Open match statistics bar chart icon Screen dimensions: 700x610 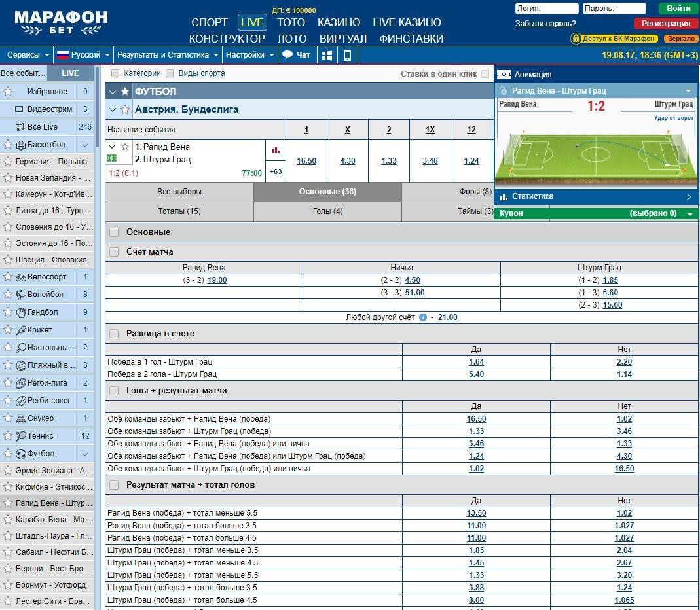[276, 150]
